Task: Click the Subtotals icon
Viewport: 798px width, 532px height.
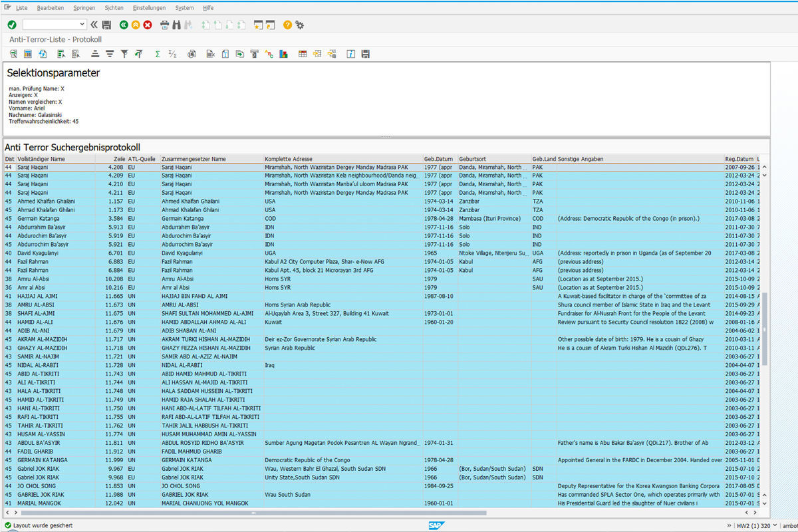Action: coord(172,54)
